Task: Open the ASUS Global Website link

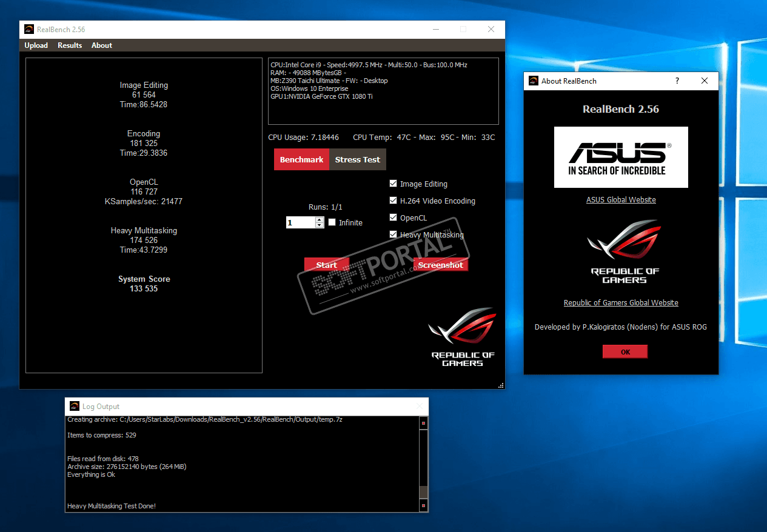Action: pos(621,199)
